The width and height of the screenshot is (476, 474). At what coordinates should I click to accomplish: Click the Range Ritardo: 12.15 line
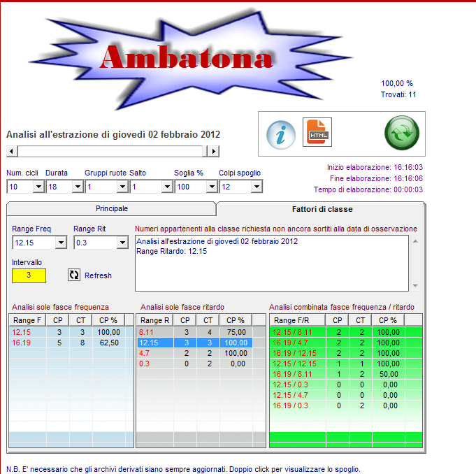point(171,251)
